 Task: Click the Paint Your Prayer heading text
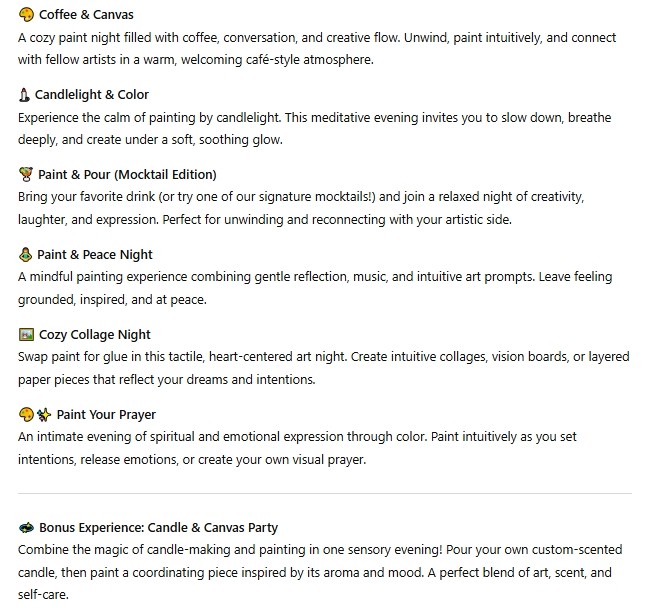click(x=106, y=415)
